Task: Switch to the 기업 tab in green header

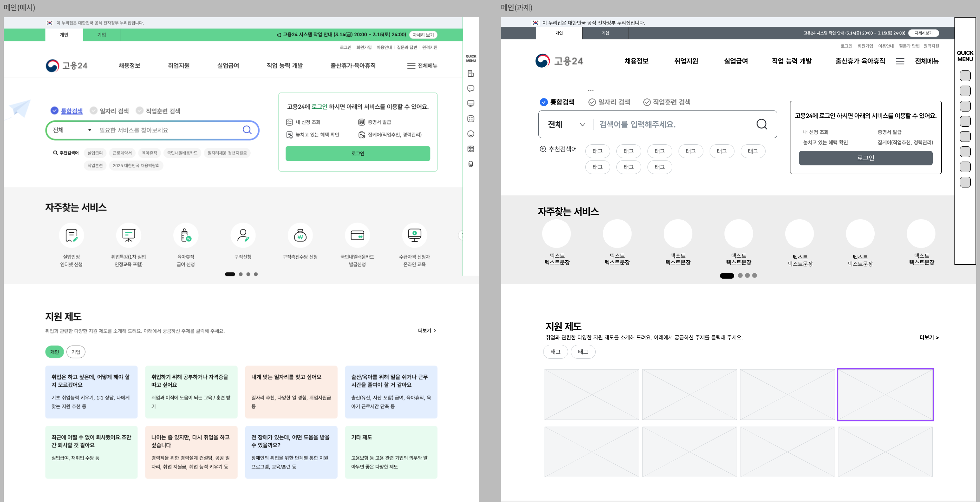Action: [x=102, y=35]
